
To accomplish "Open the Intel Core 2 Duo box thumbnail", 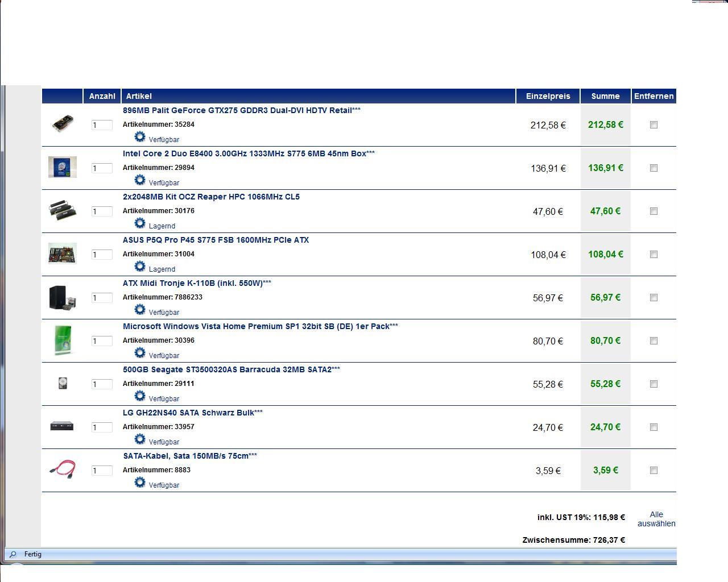I will pos(63,167).
